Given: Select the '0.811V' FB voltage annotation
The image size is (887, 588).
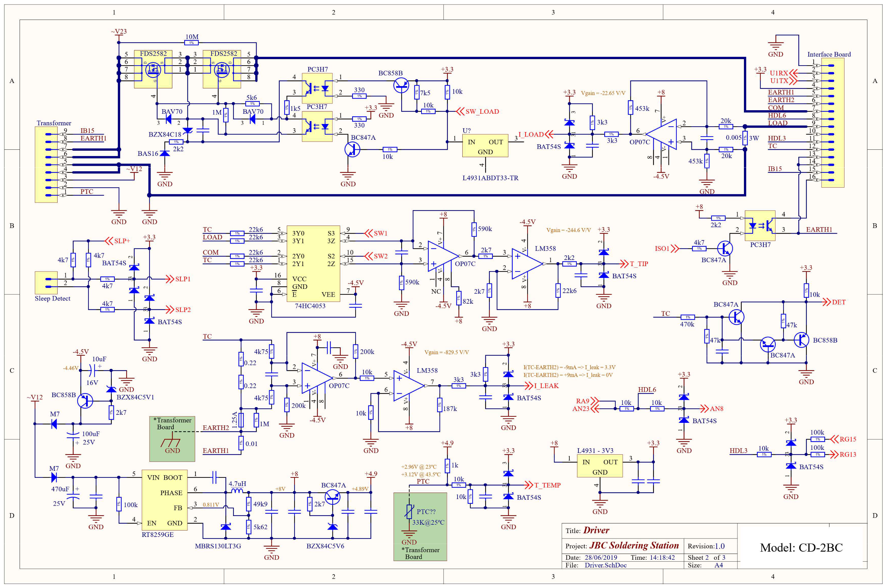Looking at the screenshot, I should (211, 504).
